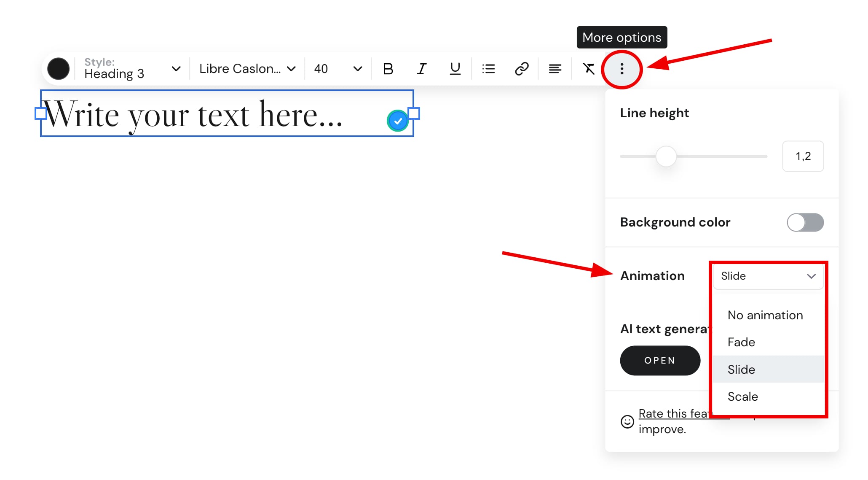This screenshot has height=480, width=868.
Task: Expand the font size 40 dropdown
Action: [337, 69]
